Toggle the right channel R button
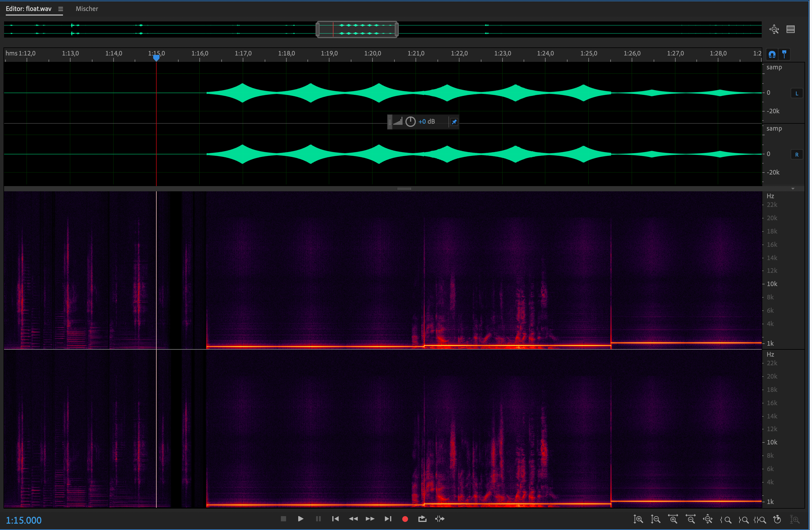The width and height of the screenshot is (812, 530). coord(797,155)
